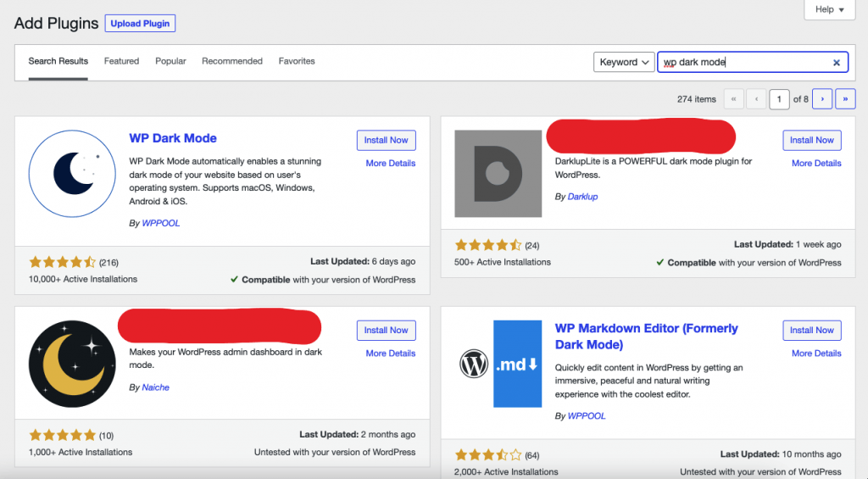Click the current page number field
This screenshot has width=868, height=479.
click(x=779, y=99)
